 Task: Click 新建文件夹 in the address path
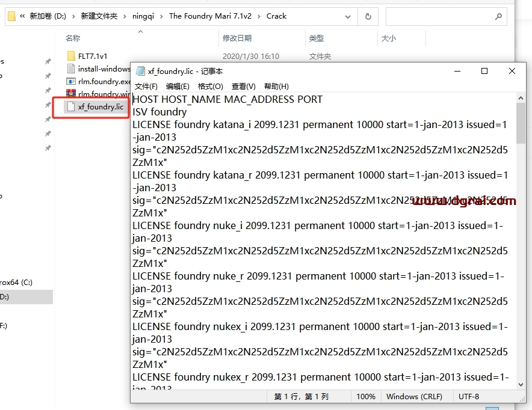(x=99, y=16)
